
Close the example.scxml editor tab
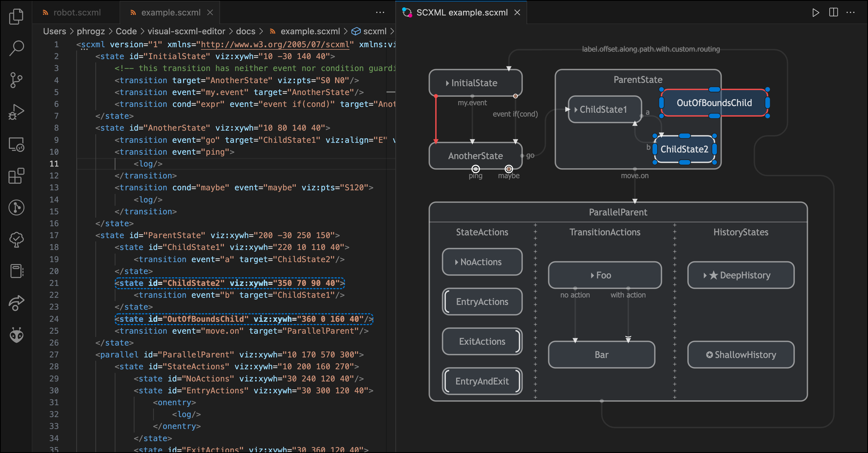pos(210,13)
